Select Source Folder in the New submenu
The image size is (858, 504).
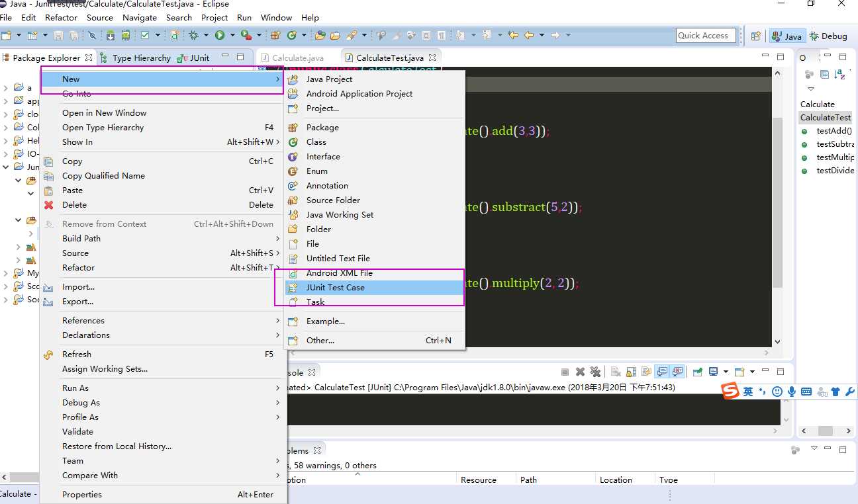(375, 200)
